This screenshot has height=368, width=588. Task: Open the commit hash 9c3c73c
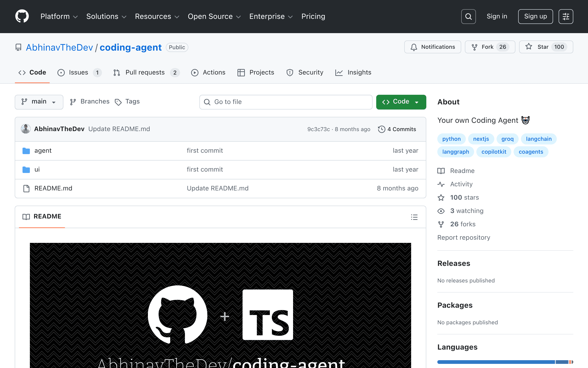[x=319, y=129]
